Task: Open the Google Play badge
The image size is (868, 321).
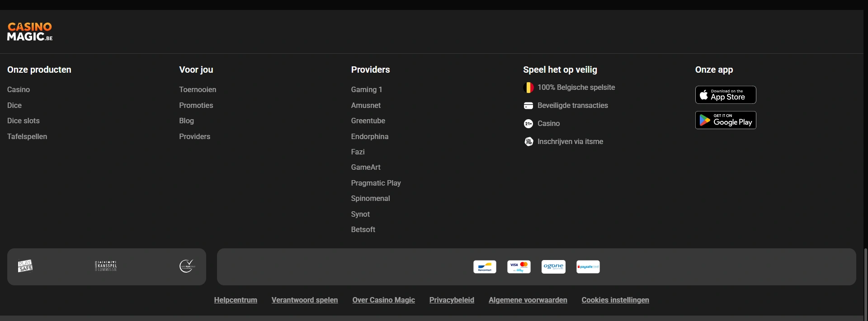Action: click(725, 120)
